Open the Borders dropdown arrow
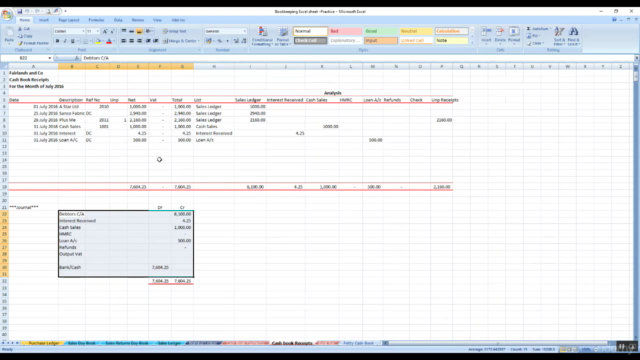The image size is (640, 360). click(91, 41)
